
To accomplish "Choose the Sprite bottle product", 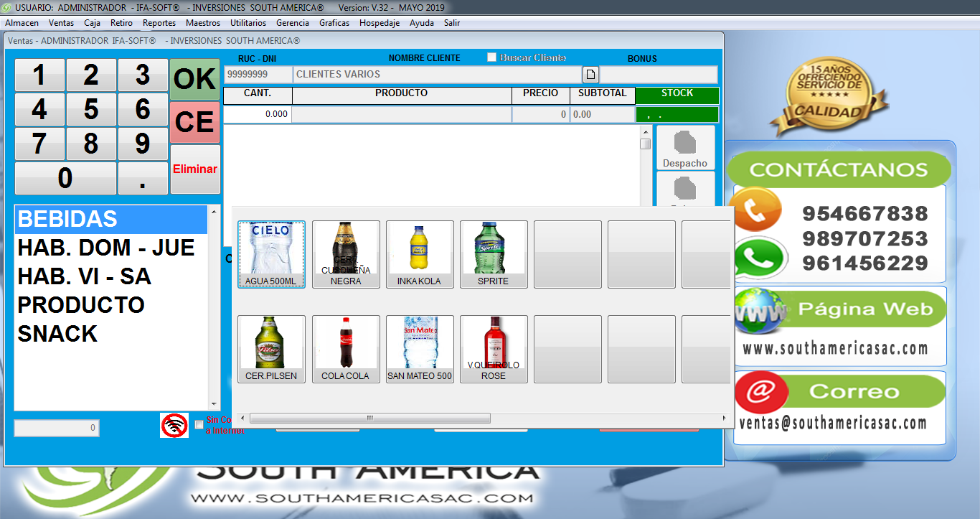I will coord(494,254).
